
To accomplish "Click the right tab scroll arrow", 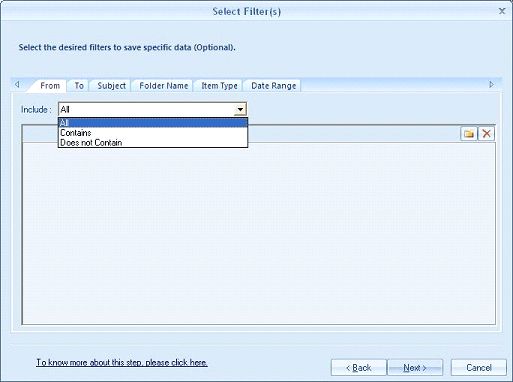I will coord(491,85).
